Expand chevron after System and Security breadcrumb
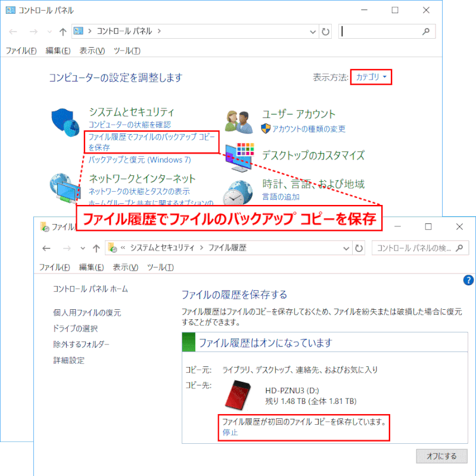The width and height of the screenshot is (476, 476). (201, 248)
